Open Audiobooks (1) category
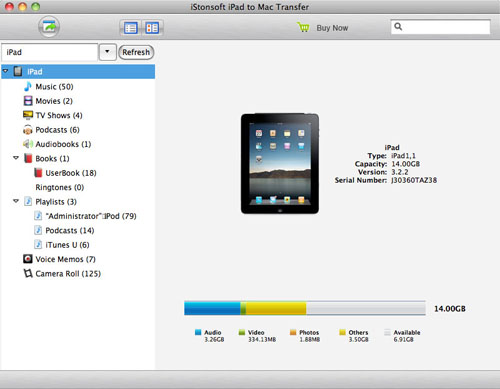500x389 pixels. [x=63, y=144]
